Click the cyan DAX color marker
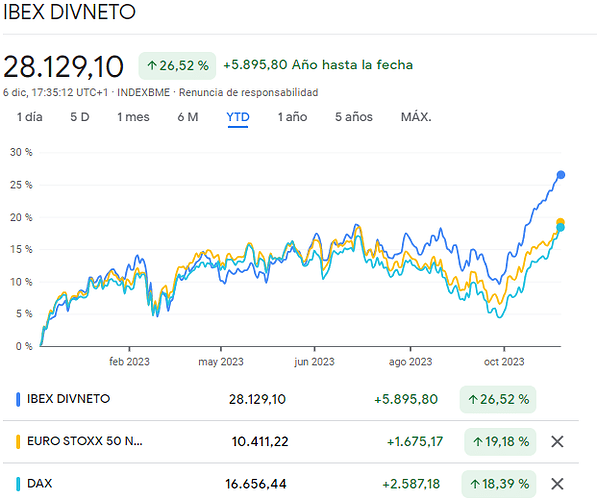The image size is (597, 500). pyautogui.click(x=18, y=484)
